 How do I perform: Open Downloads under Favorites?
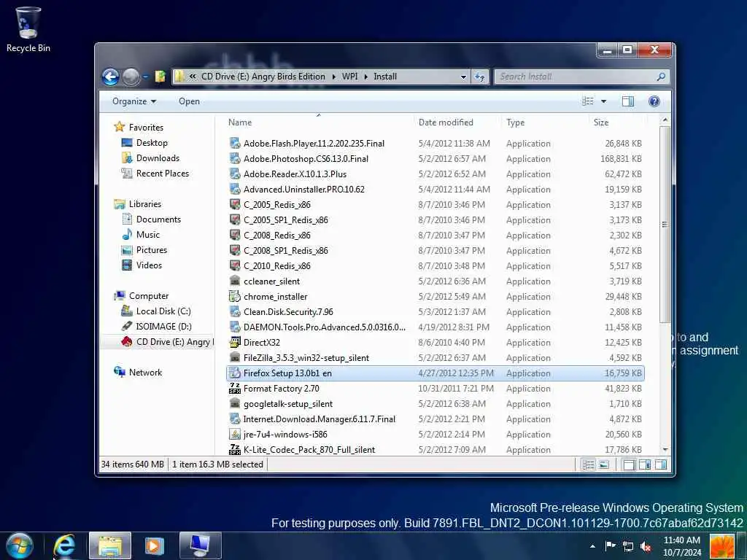coord(158,158)
